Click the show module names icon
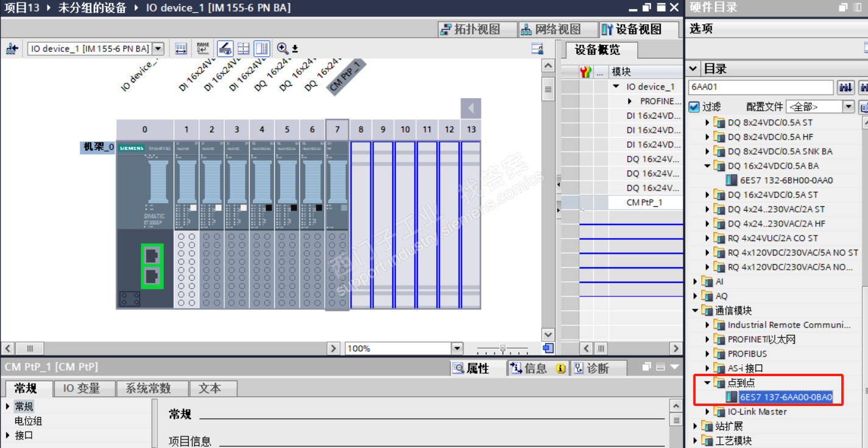 (x=203, y=49)
